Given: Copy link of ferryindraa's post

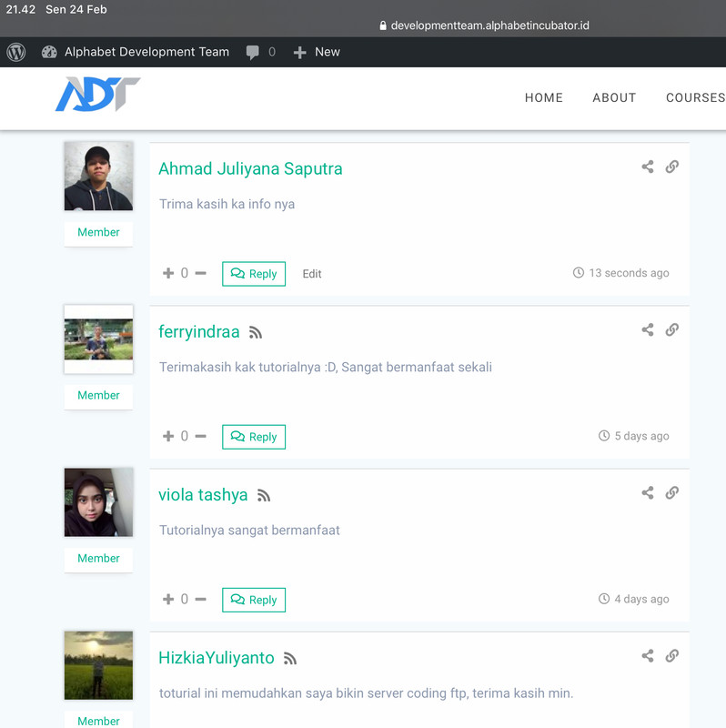Looking at the screenshot, I should [672, 329].
